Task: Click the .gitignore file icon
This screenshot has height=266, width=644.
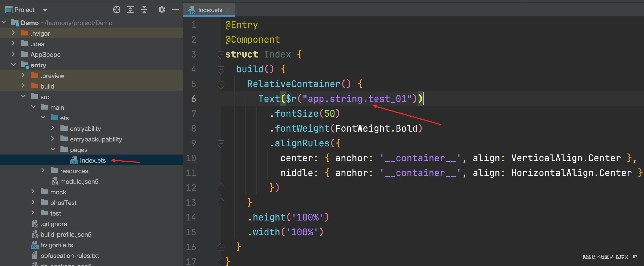Action: pos(35,224)
